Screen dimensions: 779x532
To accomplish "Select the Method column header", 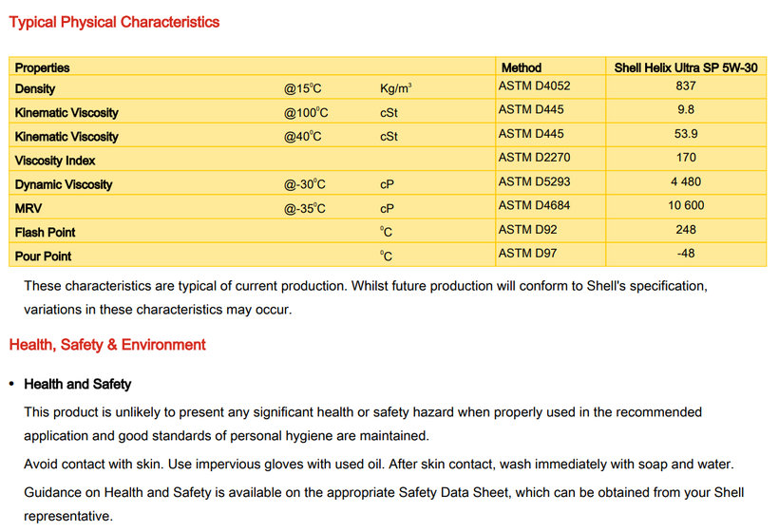I will pyautogui.click(x=521, y=67).
